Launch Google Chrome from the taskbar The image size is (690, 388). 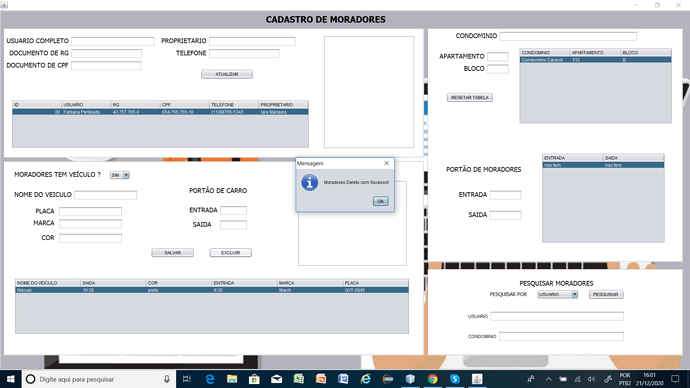(x=433, y=379)
